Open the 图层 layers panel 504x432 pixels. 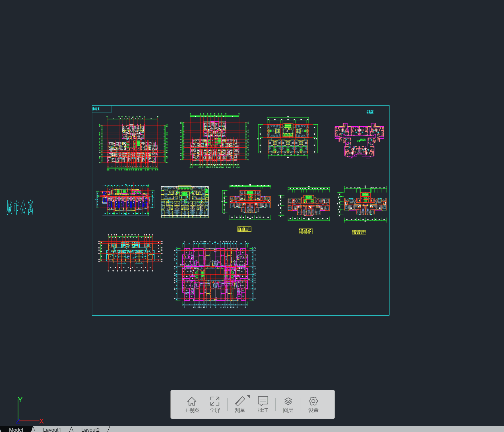[288, 404]
